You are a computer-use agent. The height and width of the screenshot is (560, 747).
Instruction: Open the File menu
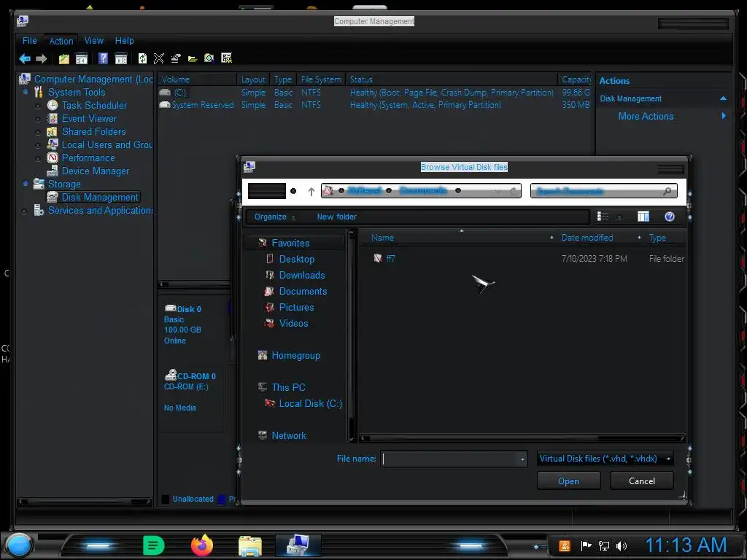coord(29,41)
